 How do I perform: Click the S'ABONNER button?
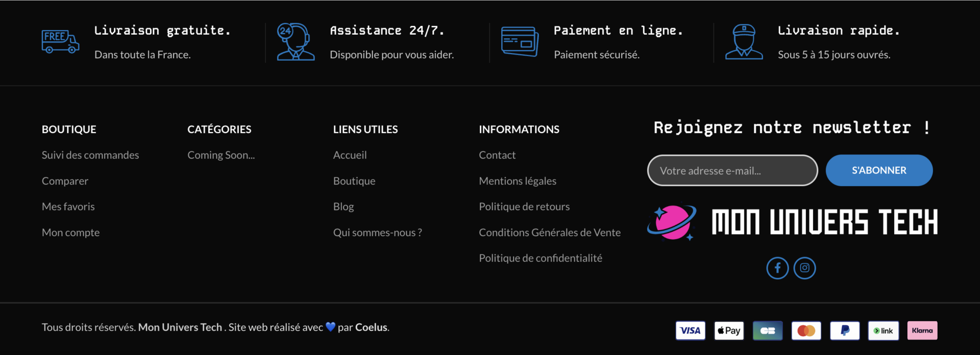pyautogui.click(x=878, y=170)
